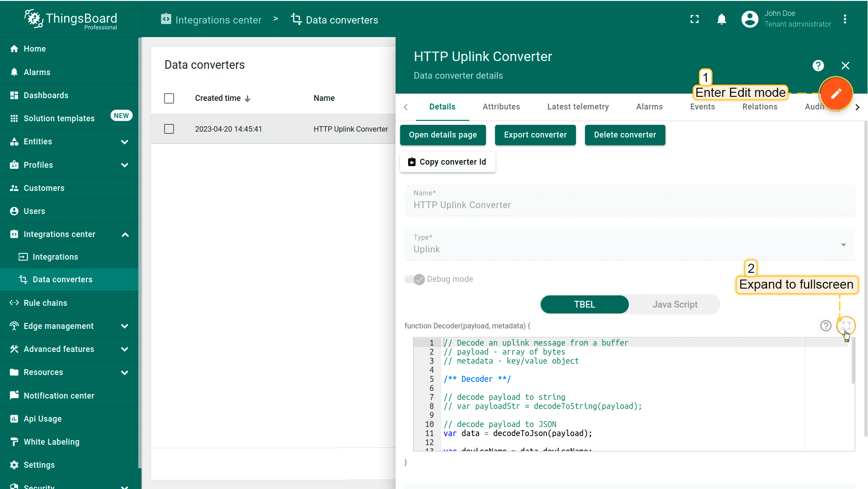Click the orange pencil edit button
Viewport: 868px width, 489px height.
(x=835, y=94)
